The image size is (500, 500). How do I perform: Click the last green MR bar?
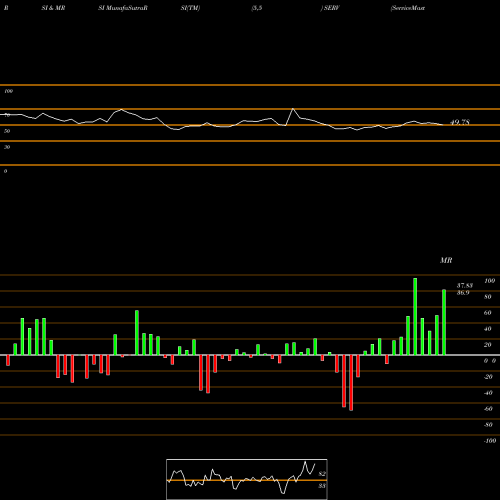tap(444, 322)
